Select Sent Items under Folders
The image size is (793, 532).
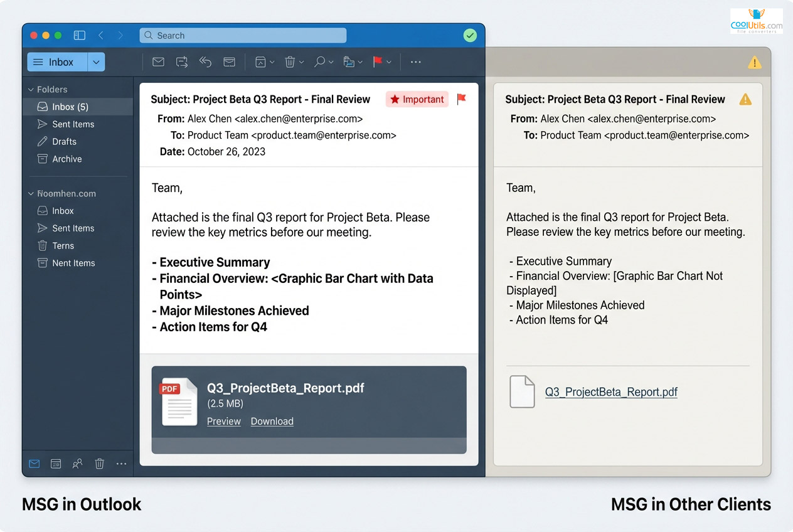(x=73, y=124)
